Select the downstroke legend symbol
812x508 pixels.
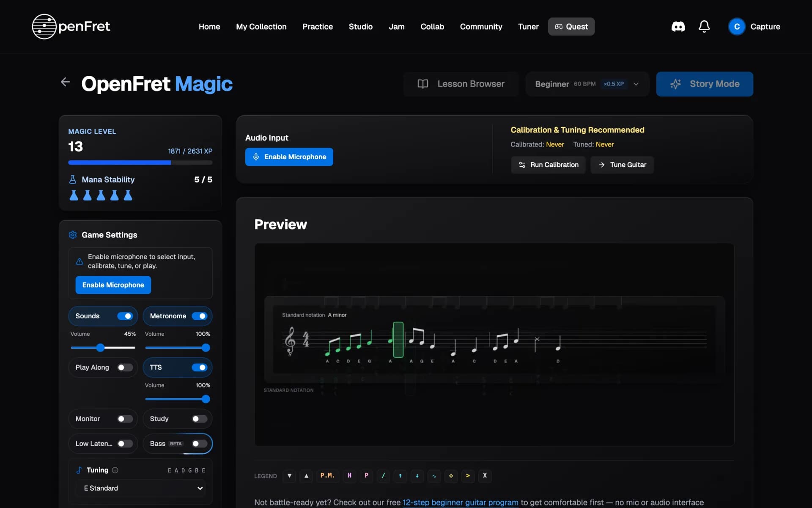[289, 476]
